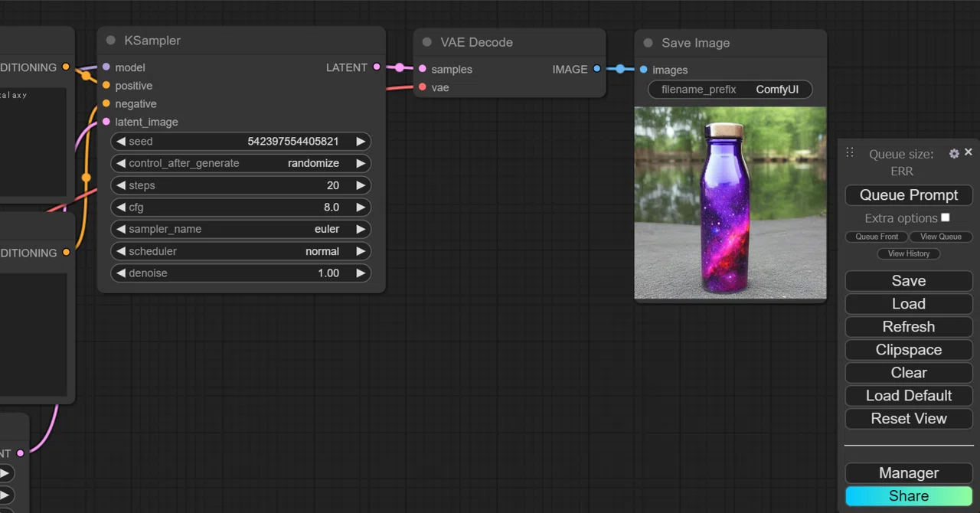This screenshot has width=980, height=513.
Task: Clear the workflow with Clear button
Action: (x=909, y=373)
